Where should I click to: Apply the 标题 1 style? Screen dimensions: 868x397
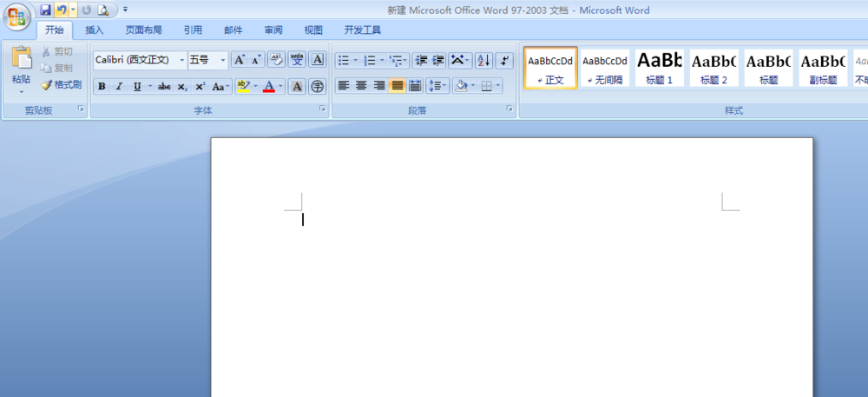click(x=660, y=68)
